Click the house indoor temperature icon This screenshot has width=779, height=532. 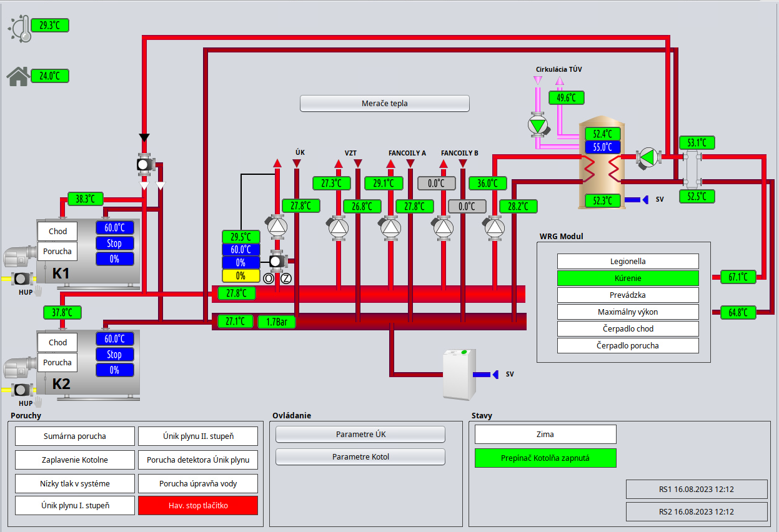point(18,76)
